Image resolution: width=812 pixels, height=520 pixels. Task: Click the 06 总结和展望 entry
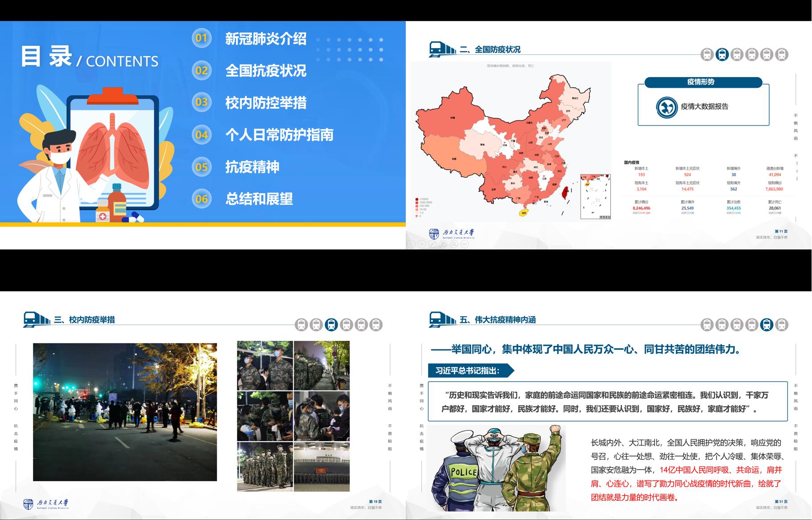(259, 199)
